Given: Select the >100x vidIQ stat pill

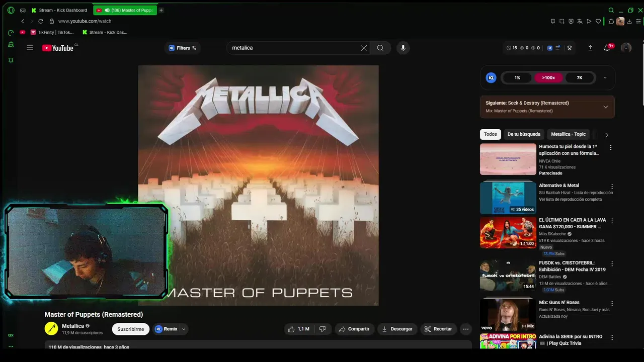Looking at the screenshot, I should (x=548, y=77).
